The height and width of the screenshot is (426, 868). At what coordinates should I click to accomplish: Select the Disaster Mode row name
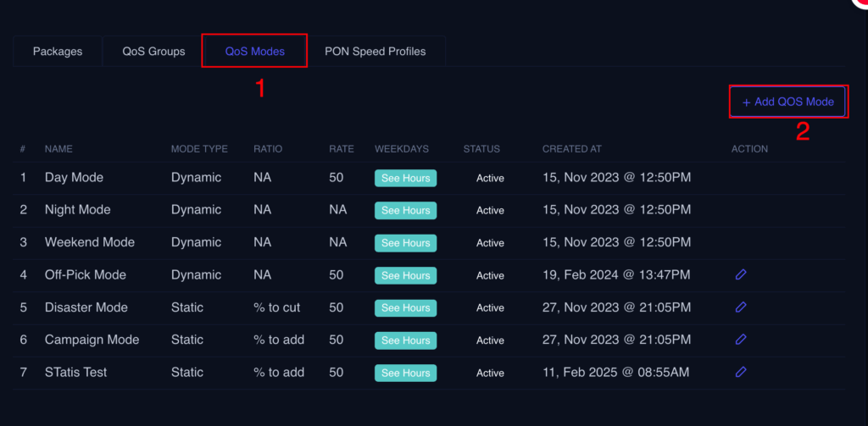point(86,307)
